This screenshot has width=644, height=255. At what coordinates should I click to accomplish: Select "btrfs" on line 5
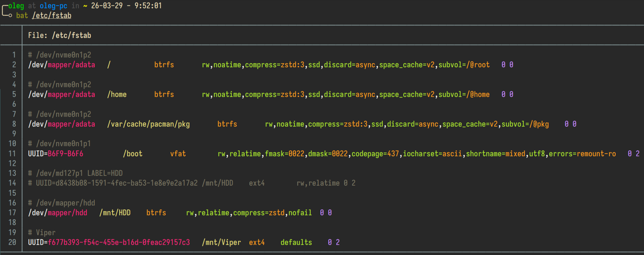pyautogui.click(x=164, y=94)
